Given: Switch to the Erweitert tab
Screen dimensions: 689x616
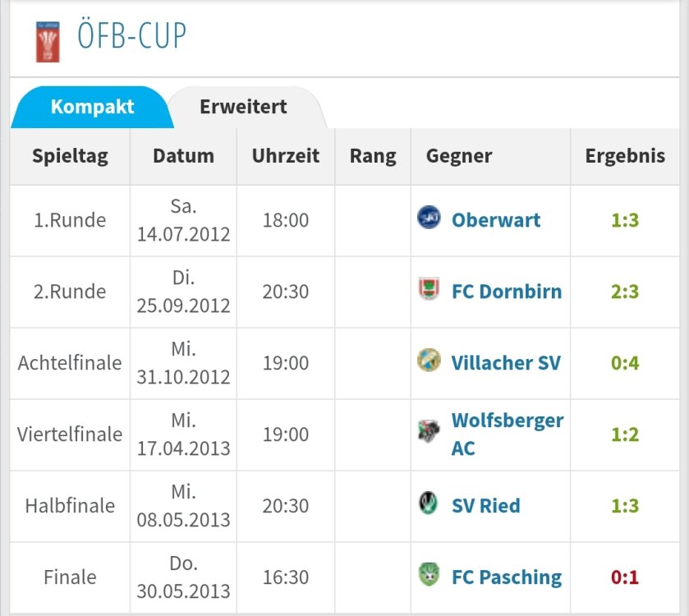Looking at the screenshot, I should (243, 107).
